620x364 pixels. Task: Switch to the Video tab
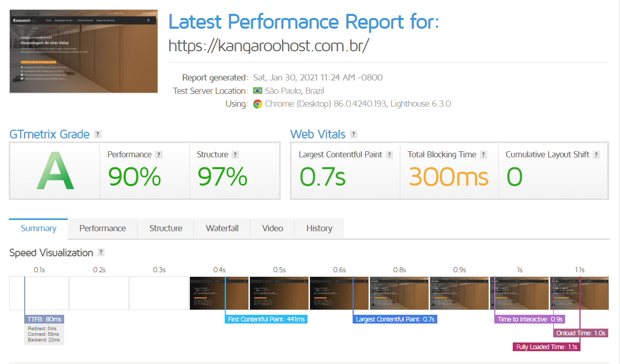pyautogui.click(x=272, y=228)
